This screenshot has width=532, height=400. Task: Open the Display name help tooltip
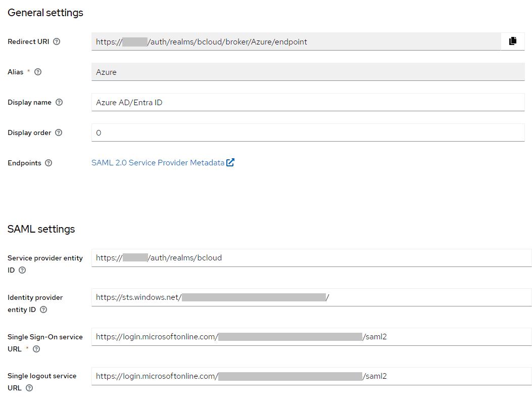tap(59, 102)
